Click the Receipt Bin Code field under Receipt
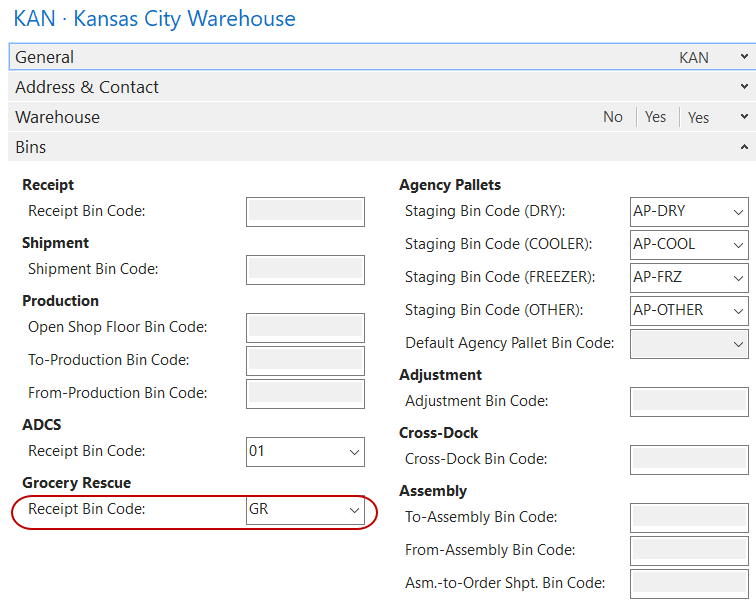Screen dimensions: 756x605 [x=305, y=211]
